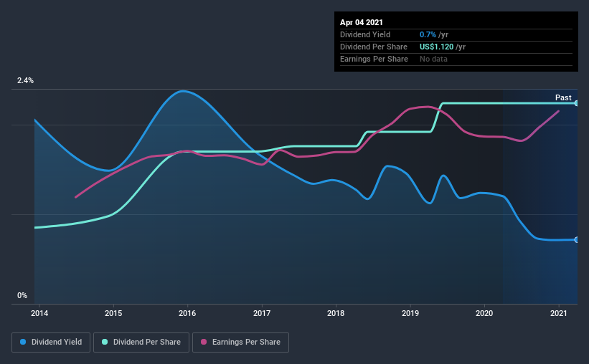589x364 pixels.
Task: Click the 2.4% y-axis label
Action: 25,80
